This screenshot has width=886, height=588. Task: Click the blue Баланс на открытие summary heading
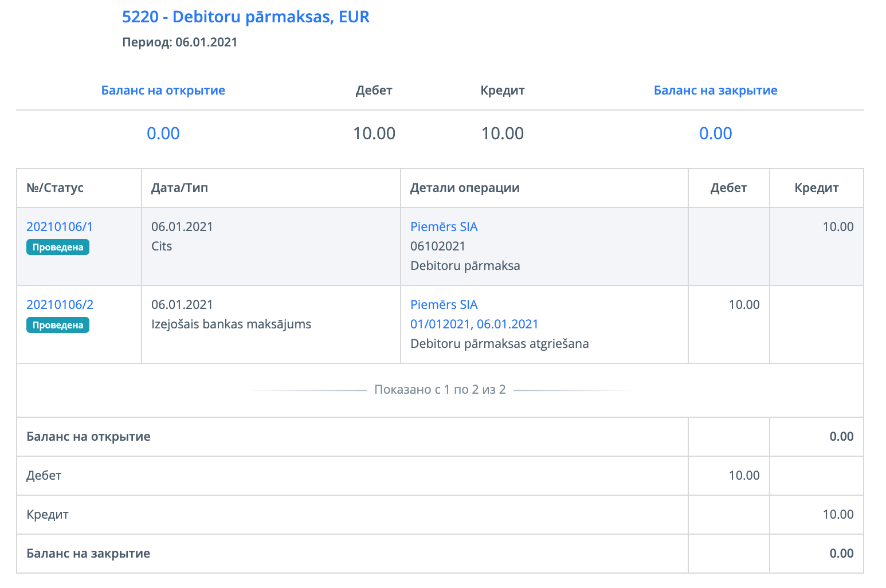(x=163, y=91)
